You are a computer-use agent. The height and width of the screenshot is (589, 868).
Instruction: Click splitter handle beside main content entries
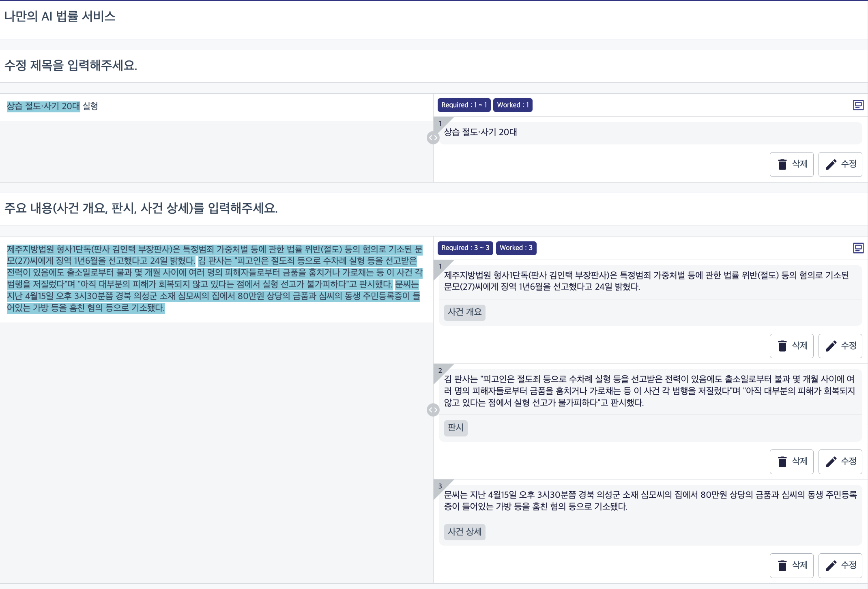click(433, 410)
